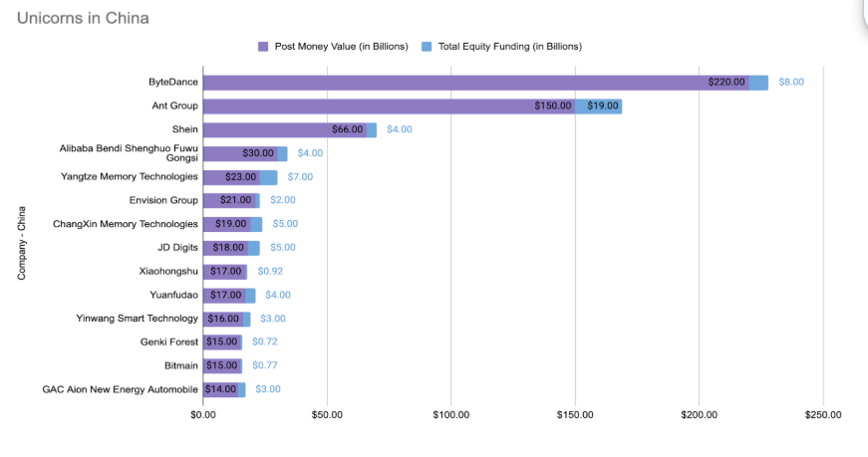Click the ByteDance $220.00 purple bar
The image size is (868, 457).
(x=476, y=83)
